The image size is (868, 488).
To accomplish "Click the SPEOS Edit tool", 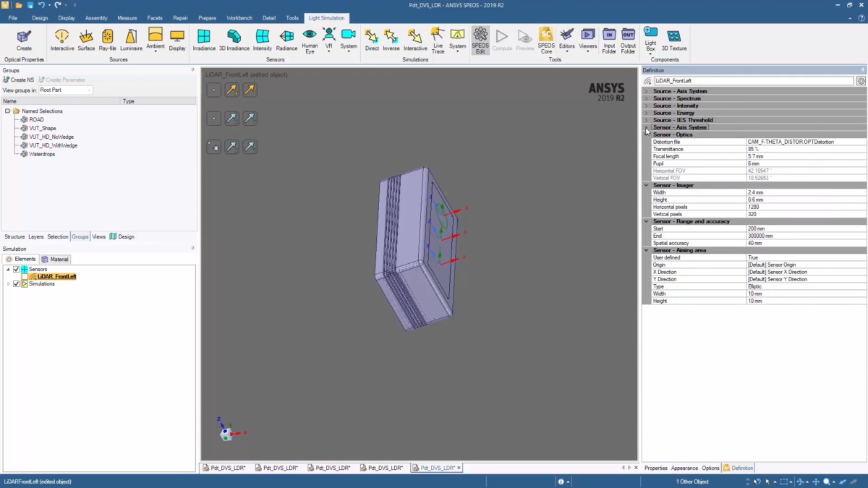I will point(480,41).
